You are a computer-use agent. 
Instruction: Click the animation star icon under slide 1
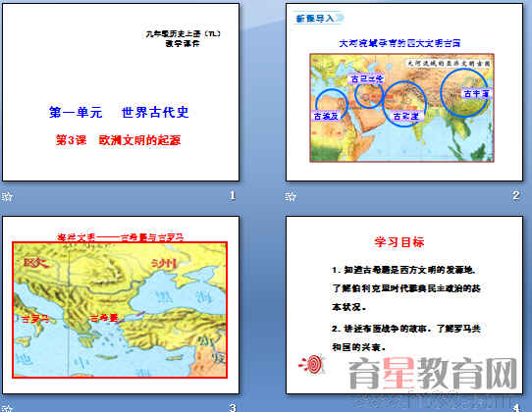pyautogui.click(x=7, y=196)
